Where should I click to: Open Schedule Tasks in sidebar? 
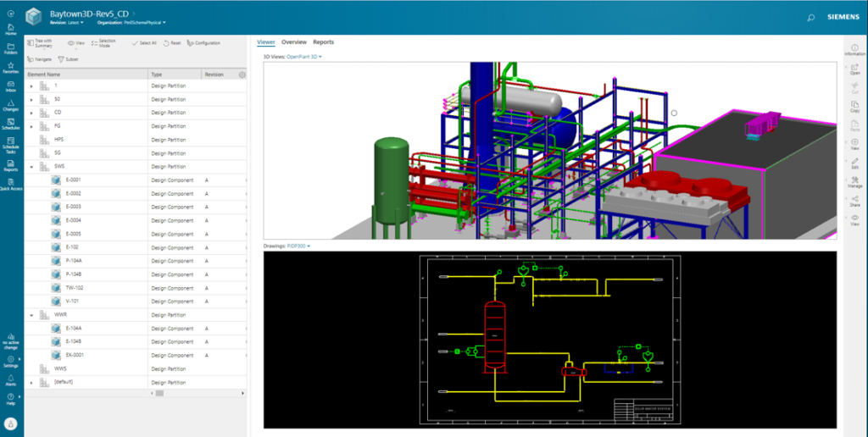pyautogui.click(x=11, y=146)
